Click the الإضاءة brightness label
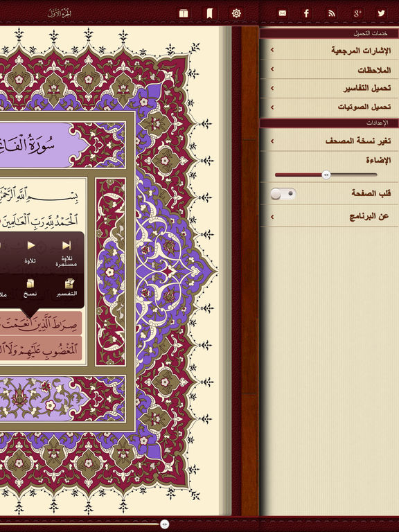The width and height of the screenshot is (399, 532). click(x=378, y=160)
